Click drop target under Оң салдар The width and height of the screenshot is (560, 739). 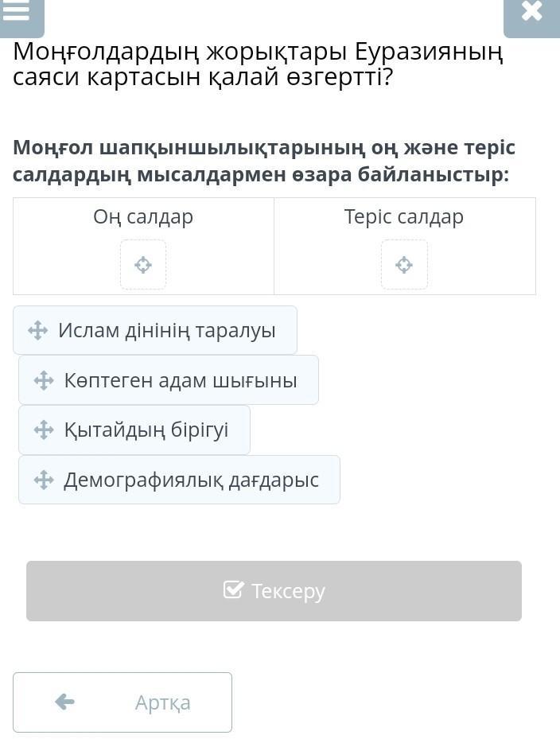143,265
